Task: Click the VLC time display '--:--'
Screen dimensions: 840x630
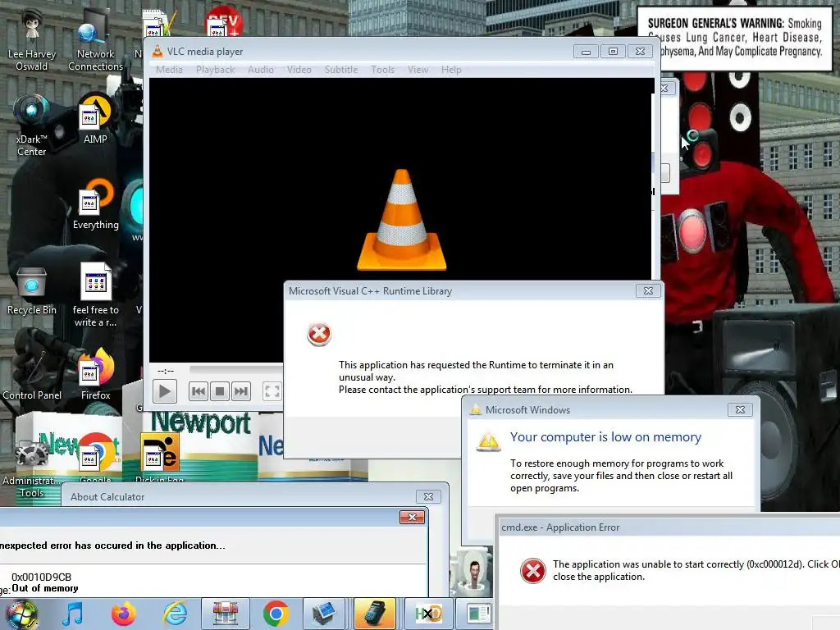Action: coord(166,371)
